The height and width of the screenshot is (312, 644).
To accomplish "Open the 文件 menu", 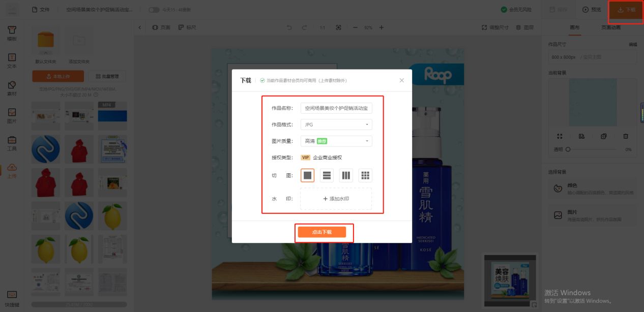I will 41,10.
